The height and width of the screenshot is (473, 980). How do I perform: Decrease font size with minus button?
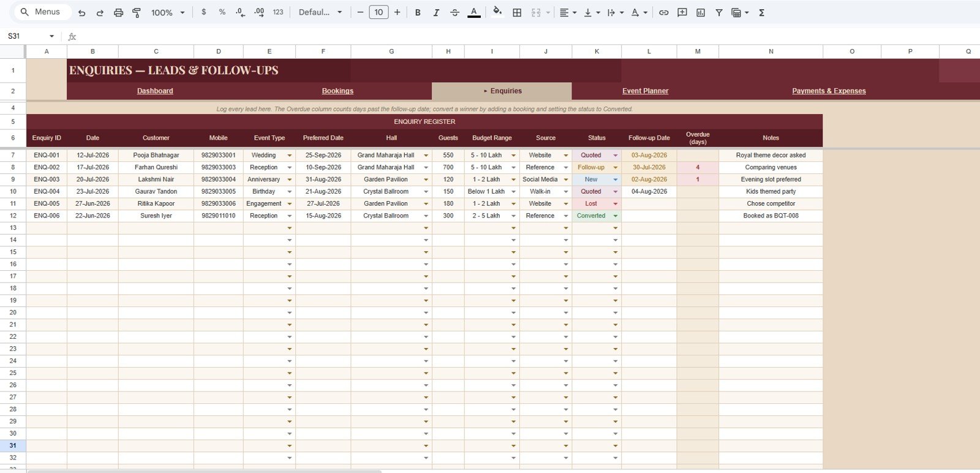tap(360, 12)
